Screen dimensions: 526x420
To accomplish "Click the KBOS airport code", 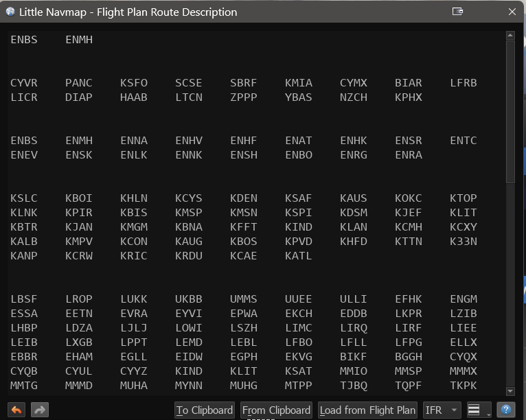I will click(244, 242).
